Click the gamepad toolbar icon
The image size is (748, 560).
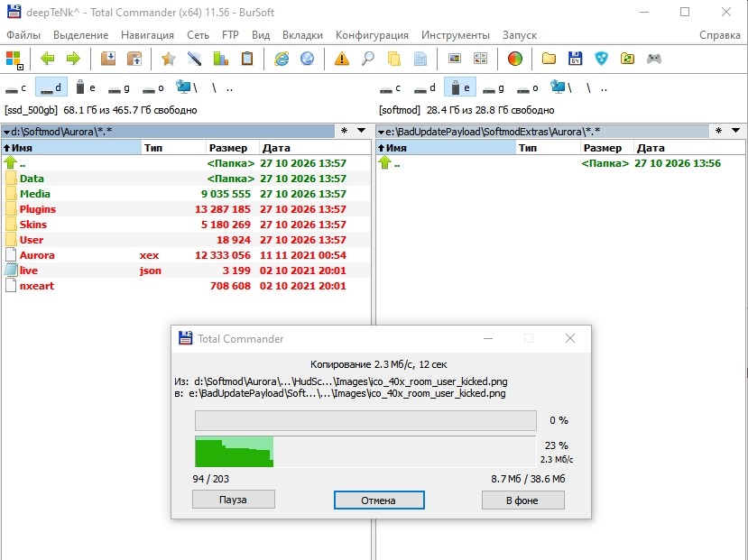[x=653, y=59]
